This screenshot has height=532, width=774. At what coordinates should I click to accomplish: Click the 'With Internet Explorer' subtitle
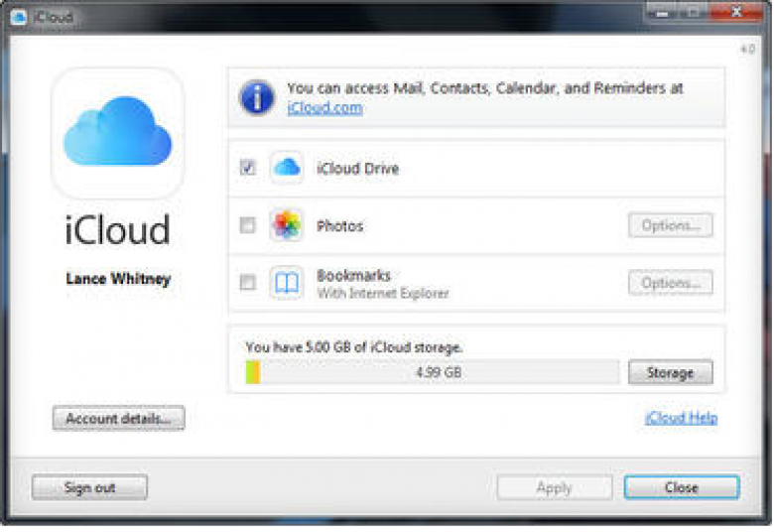383,294
